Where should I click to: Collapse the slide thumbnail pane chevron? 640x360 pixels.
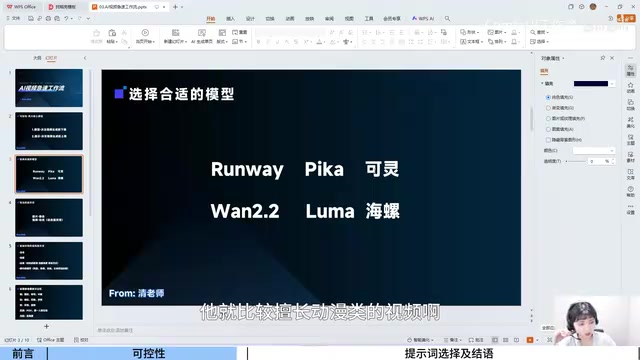(x=85, y=58)
